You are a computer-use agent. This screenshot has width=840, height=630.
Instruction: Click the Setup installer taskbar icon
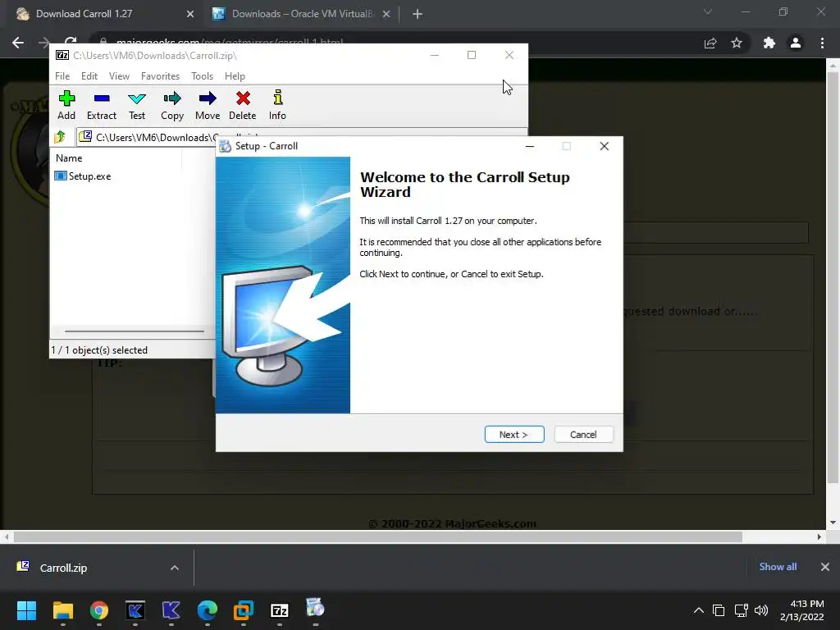pyautogui.click(x=316, y=609)
